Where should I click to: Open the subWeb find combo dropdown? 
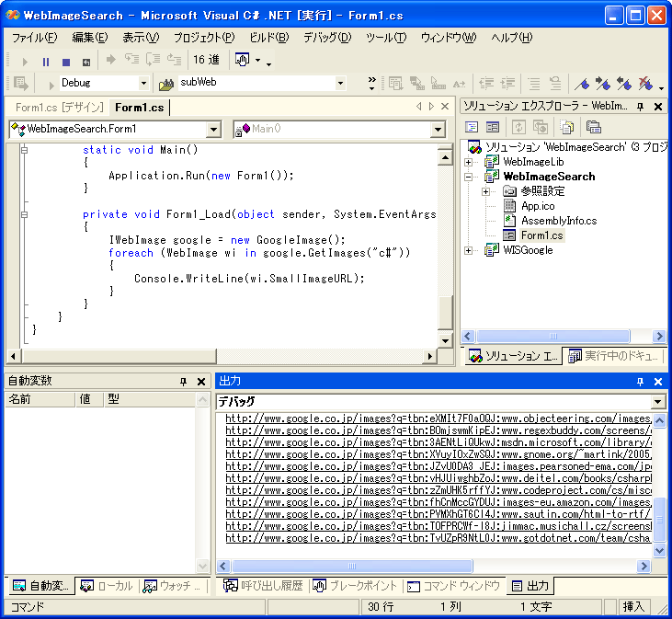tap(340, 83)
